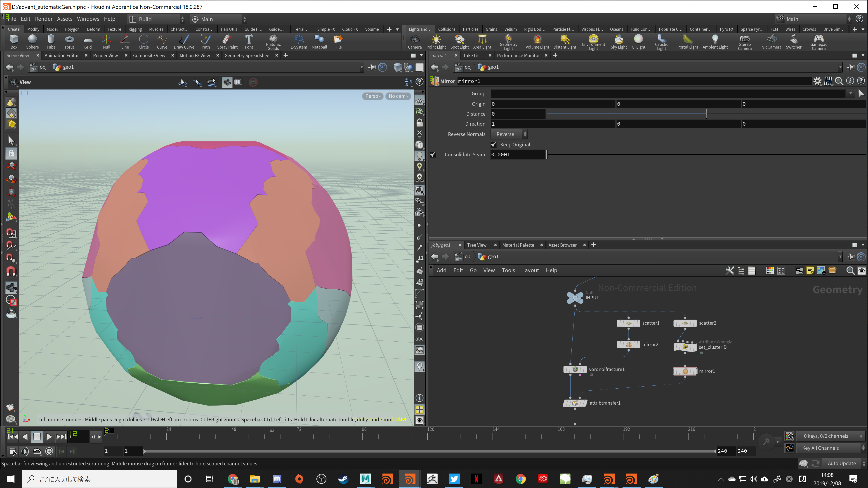Open the Tools menu in the network pane

tap(508, 270)
